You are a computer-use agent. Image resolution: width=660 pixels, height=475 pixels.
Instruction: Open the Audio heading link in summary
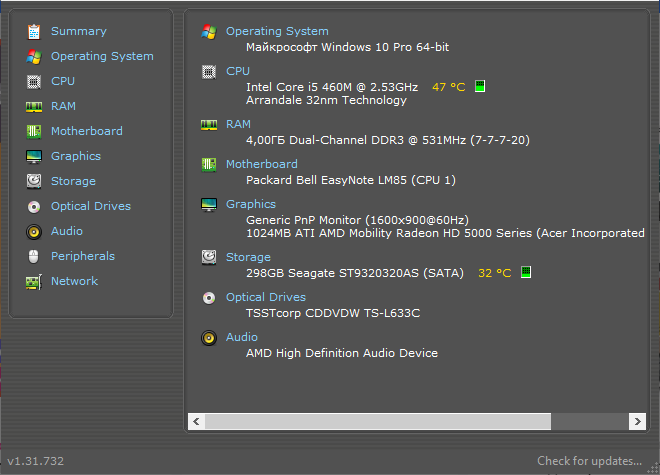pos(242,337)
